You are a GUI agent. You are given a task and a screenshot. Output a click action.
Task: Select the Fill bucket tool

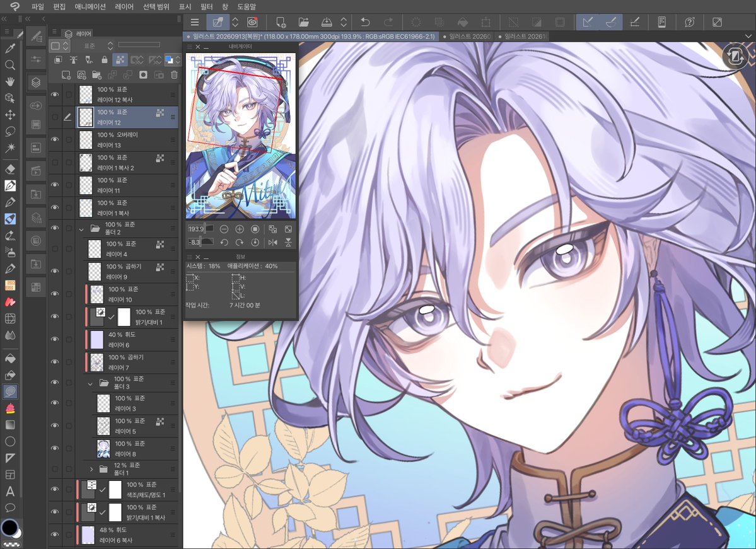(x=9, y=358)
